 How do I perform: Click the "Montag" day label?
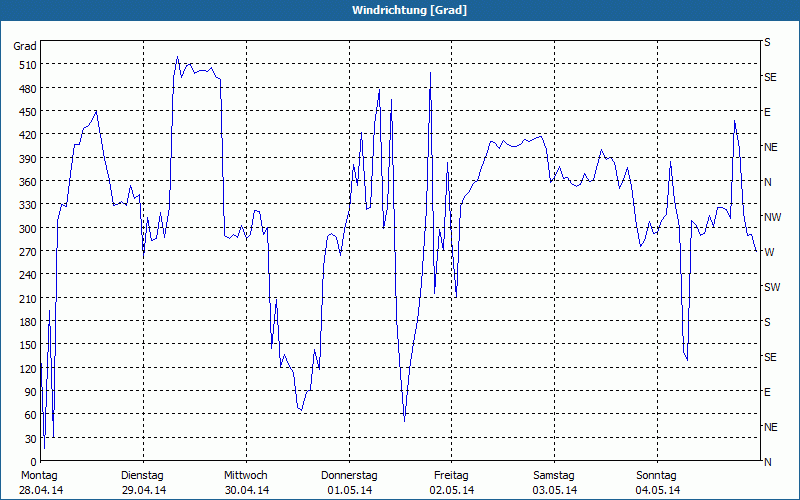(x=39, y=476)
